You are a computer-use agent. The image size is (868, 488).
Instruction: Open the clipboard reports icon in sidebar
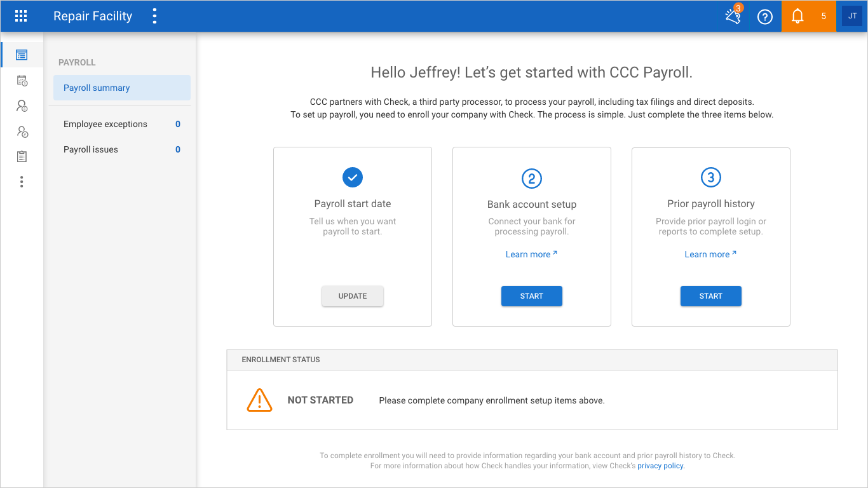coord(22,156)
